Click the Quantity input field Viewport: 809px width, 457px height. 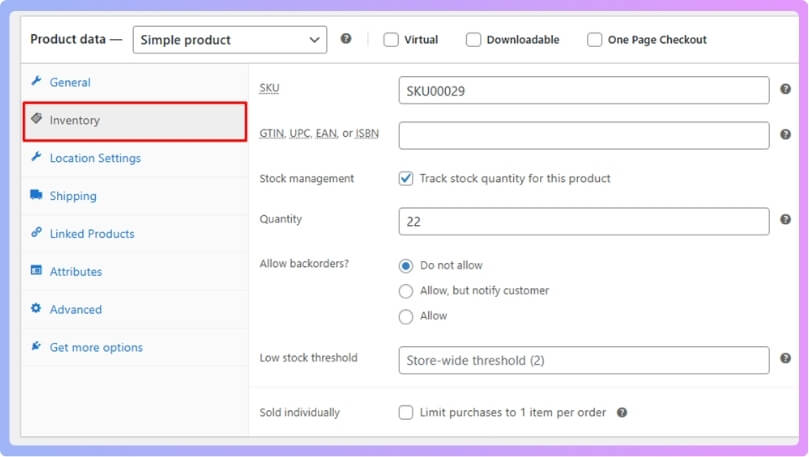coord(584,221)
